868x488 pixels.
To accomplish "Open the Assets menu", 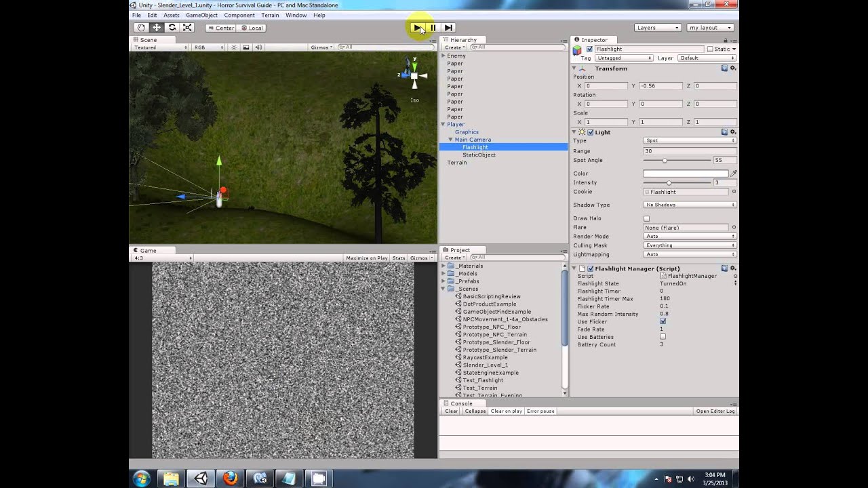I will [172, 15].
